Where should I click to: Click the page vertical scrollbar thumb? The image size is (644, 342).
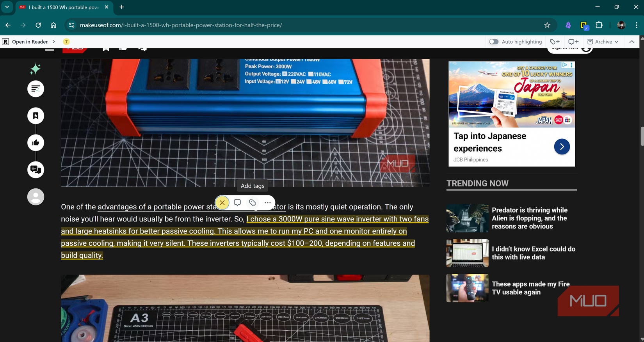(642, 136)
